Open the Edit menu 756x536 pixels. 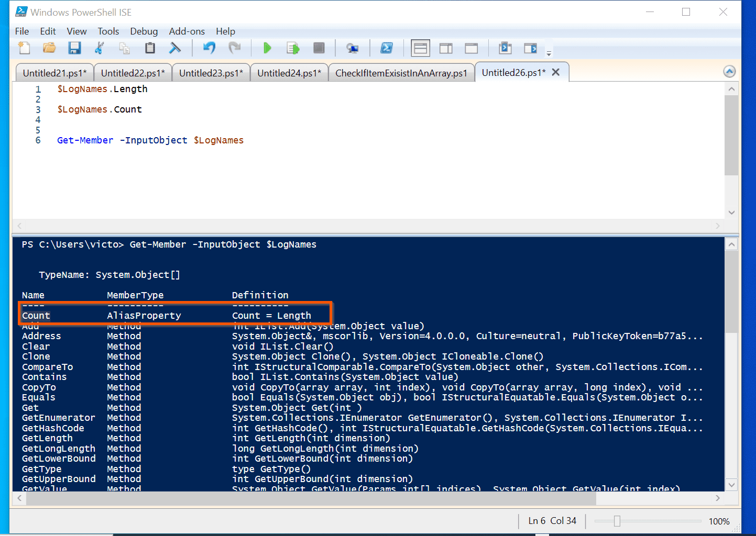click(48, 31)
